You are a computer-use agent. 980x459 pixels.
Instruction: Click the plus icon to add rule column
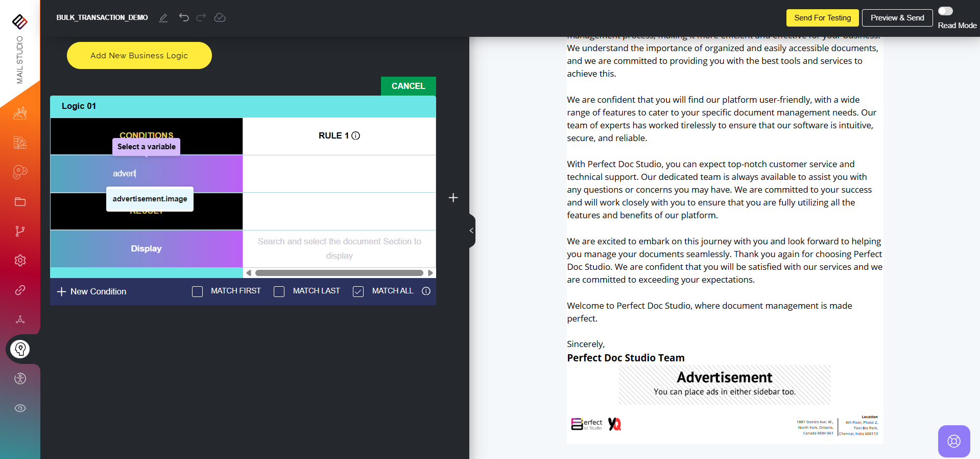coord(453,198)
